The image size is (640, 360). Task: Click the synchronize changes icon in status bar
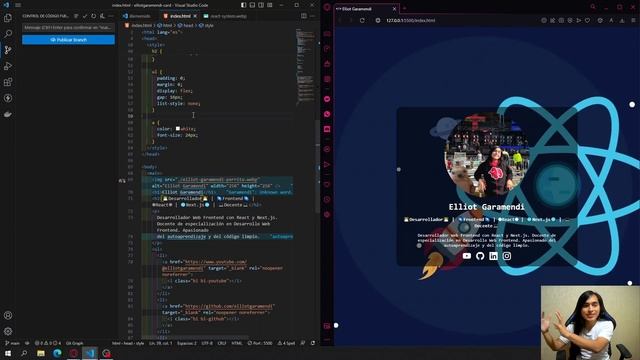pyautogui.click(x=27, y=343)
